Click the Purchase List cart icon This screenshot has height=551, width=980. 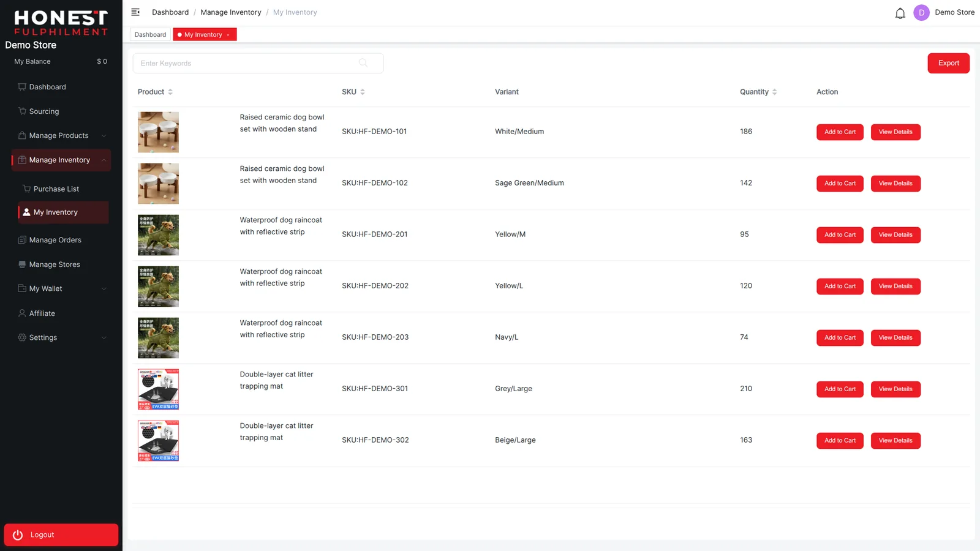coord(26,189)
